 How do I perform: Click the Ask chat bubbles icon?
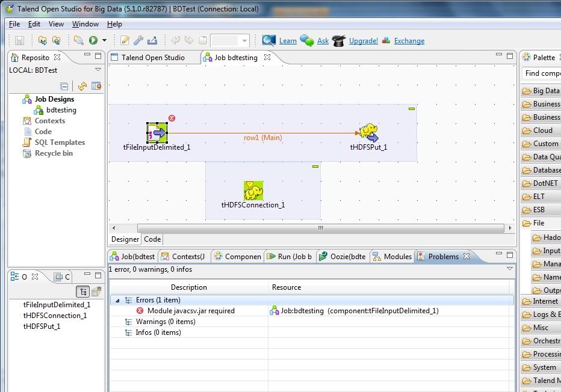coord(306,40)
